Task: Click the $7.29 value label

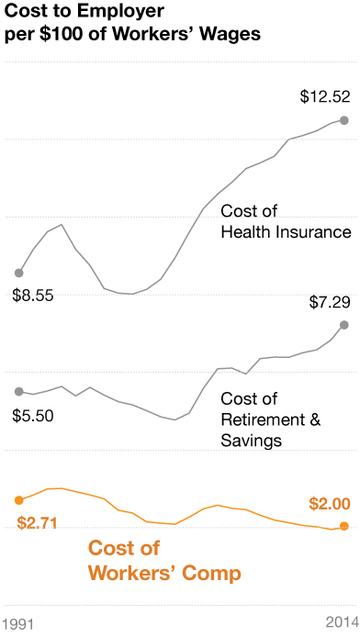Action: click(330, 303)
